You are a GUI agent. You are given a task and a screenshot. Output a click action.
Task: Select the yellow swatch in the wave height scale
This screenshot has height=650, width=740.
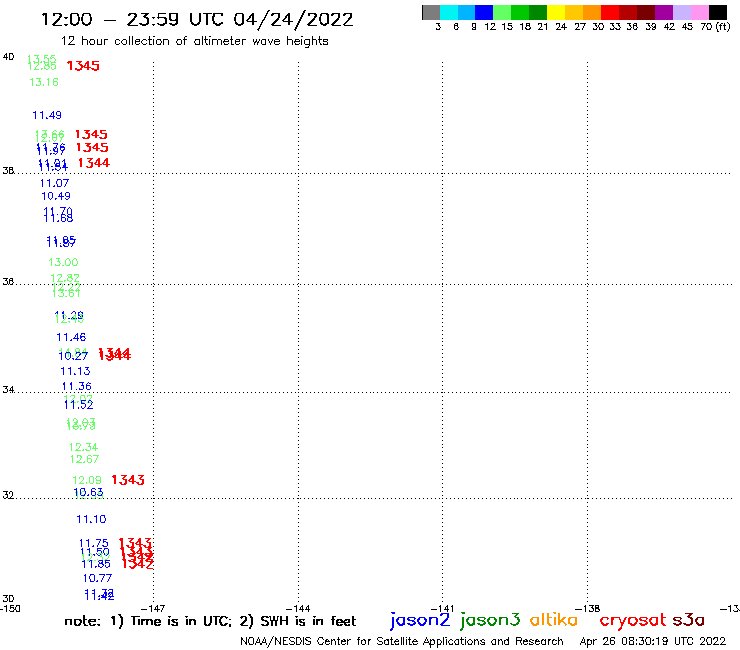556,12
